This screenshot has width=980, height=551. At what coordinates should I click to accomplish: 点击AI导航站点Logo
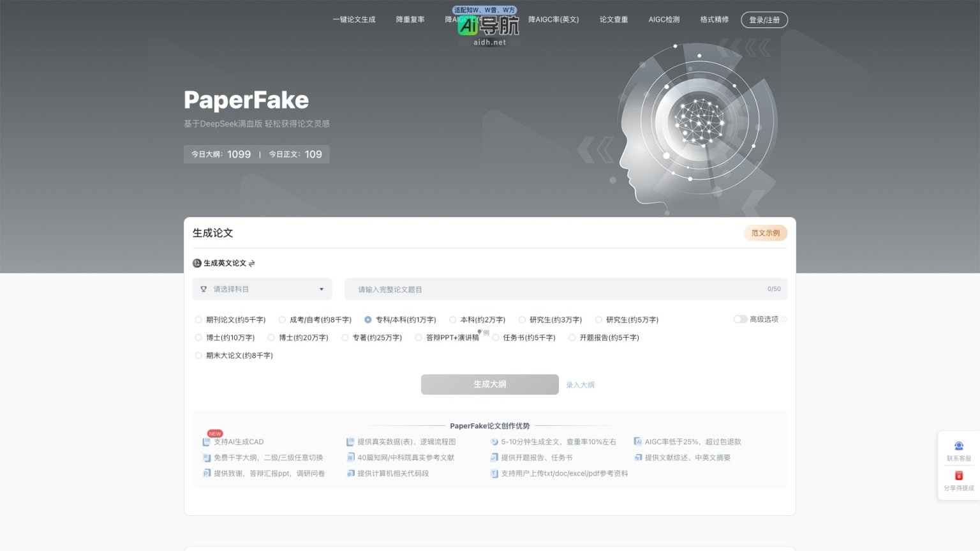(x=468, y=26)
